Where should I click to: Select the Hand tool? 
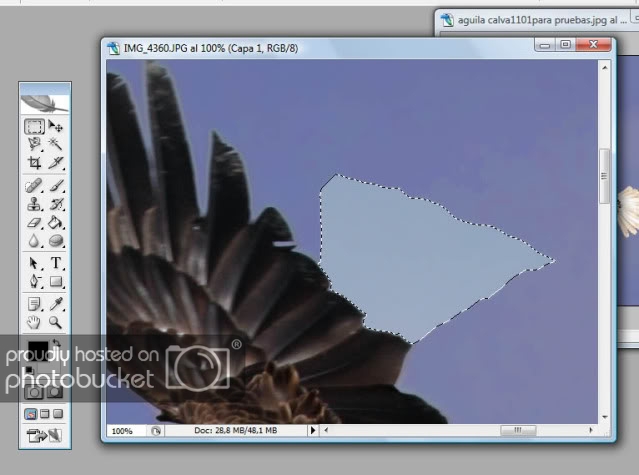pyautogui.click(x=34, y=322)
